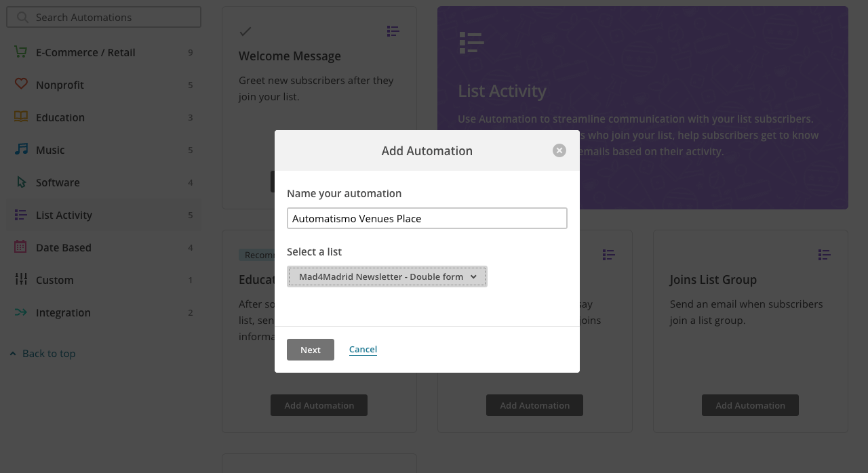868x473 pixels.
Task: Click the heart icon beside Nonprofit
Action: (20, 84)
